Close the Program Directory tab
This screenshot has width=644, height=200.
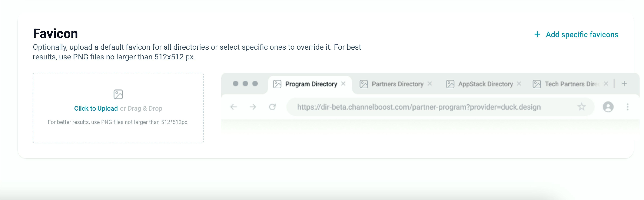pyautogui.click(x=343, y=84)
